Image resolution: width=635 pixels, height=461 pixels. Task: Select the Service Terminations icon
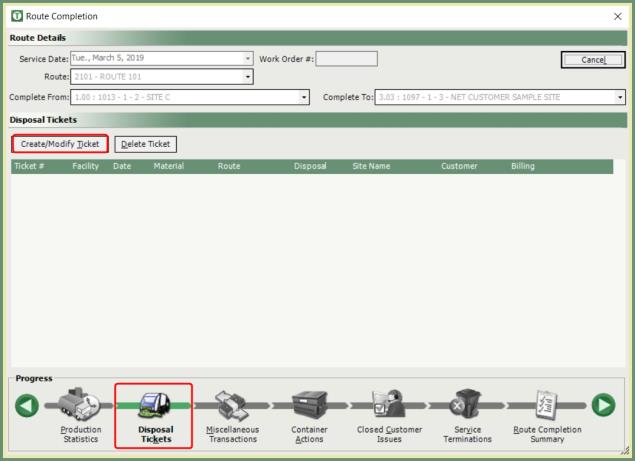[x=466, y=406]
